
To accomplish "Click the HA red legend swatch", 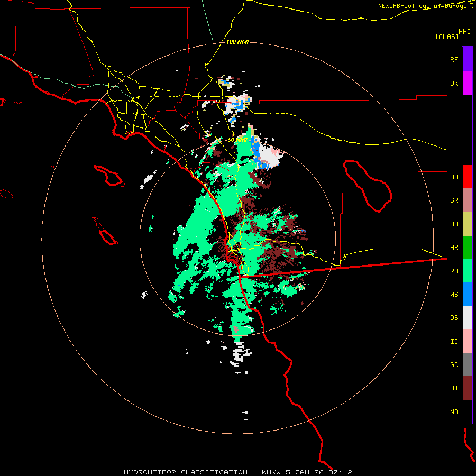I will pyautogui.click(x=467, y=177).
